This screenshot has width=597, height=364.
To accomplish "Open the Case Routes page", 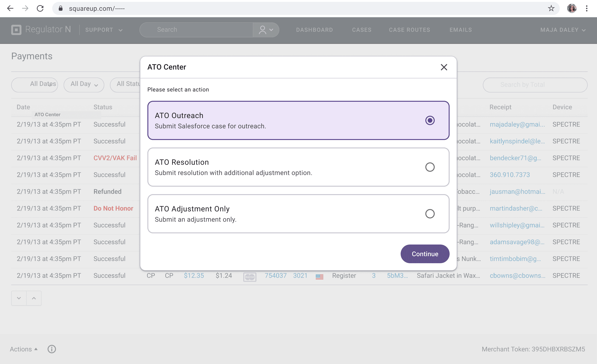I will click(409, 30).
